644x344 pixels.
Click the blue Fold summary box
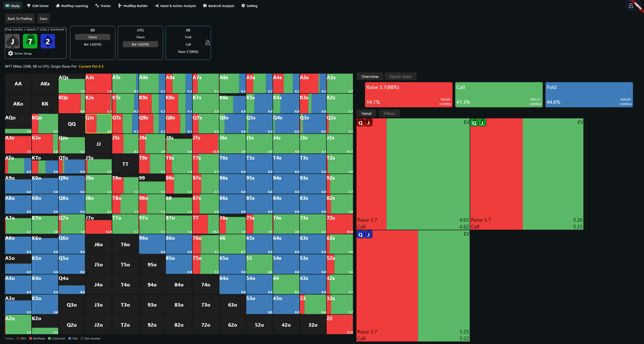tap(589, 95)
